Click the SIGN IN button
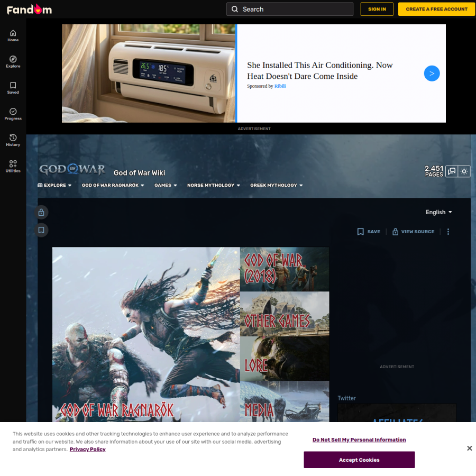The height and width of the screenshot is (476, 476). point(377,9)
